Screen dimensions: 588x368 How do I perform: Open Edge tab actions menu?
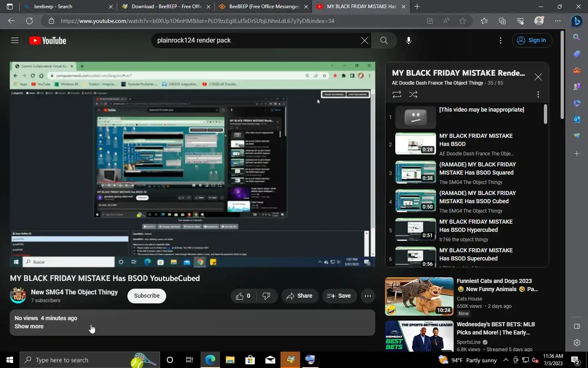click(x=10, y=7)
